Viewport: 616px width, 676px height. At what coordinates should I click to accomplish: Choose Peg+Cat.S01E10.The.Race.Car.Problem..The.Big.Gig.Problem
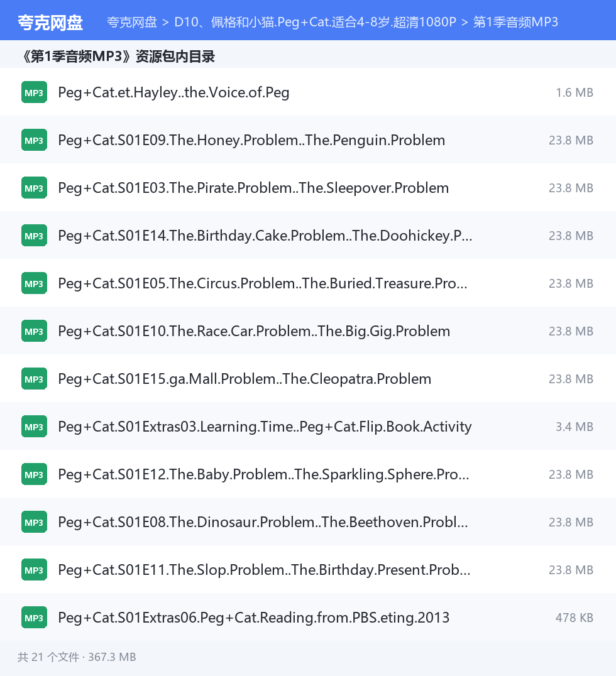[254, 331]
